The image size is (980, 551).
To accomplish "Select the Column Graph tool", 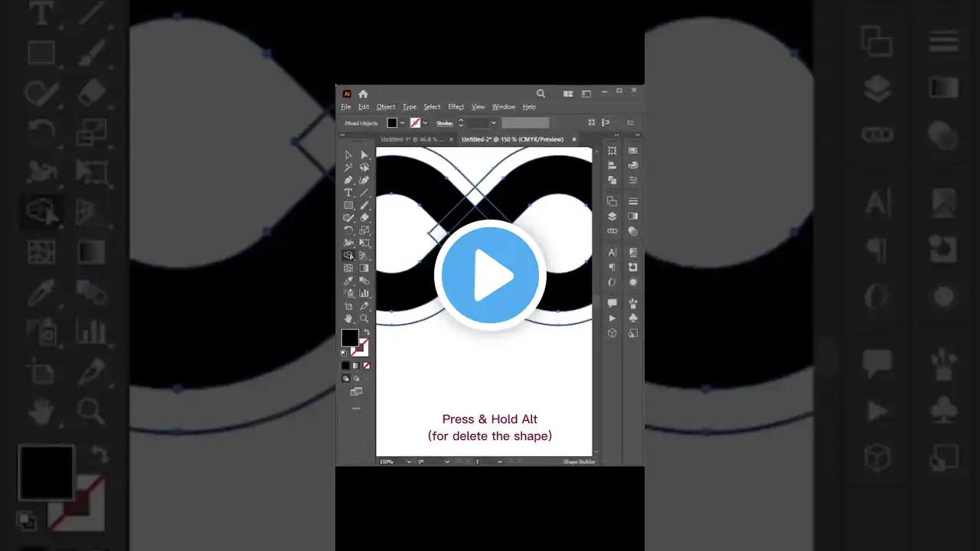I will click(364, 293).
